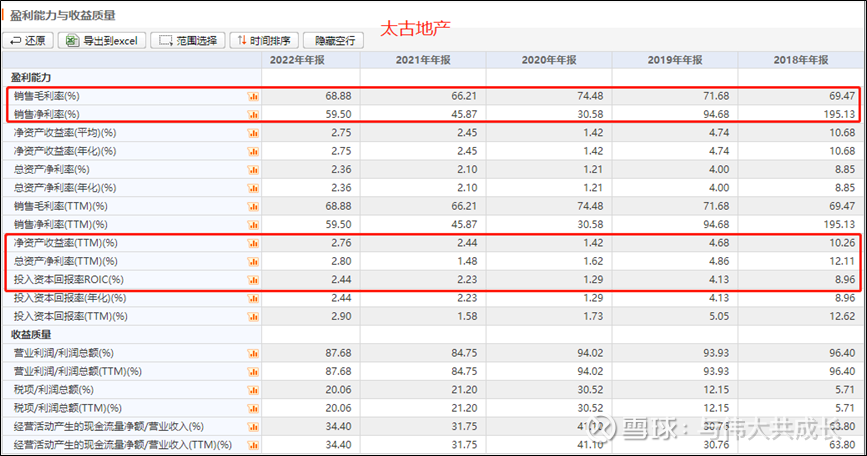The image size is (867, 456).
Task: Select the 总资产净利率(%) row label
Action: pyautogui.click(x=51, y=169)
